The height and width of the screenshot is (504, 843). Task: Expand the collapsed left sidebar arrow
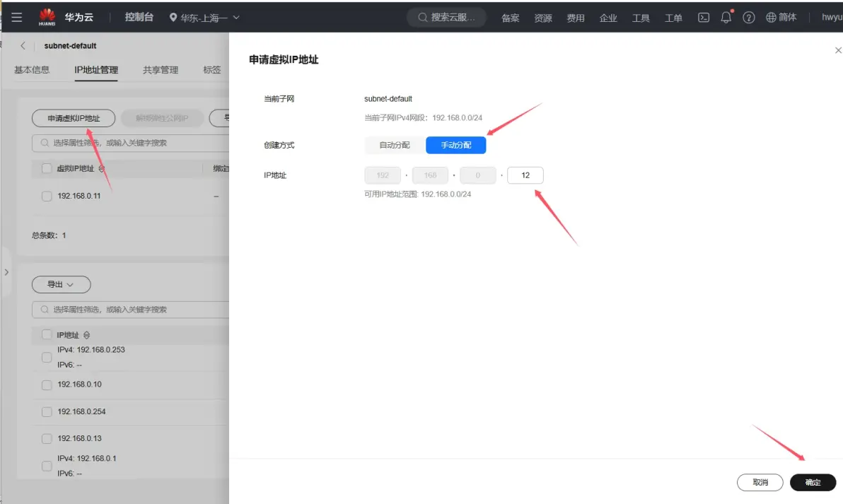pos(6,272)
